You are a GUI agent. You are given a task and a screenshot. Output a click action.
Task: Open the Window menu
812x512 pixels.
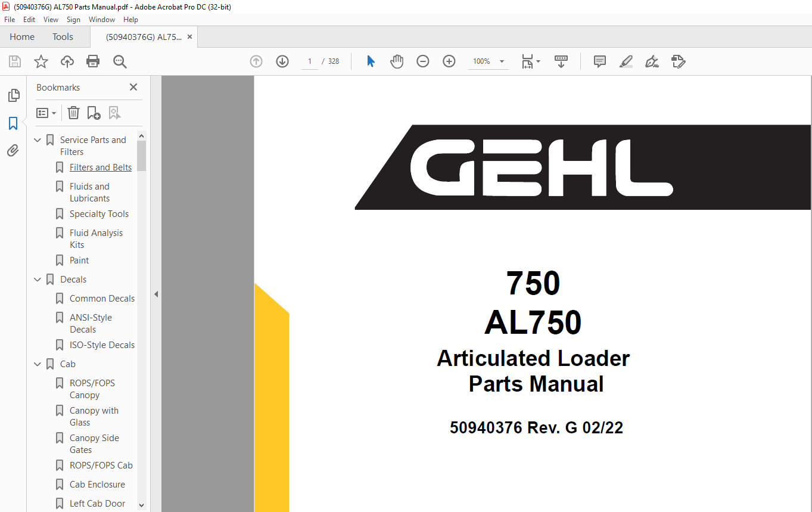coord(102,20)
